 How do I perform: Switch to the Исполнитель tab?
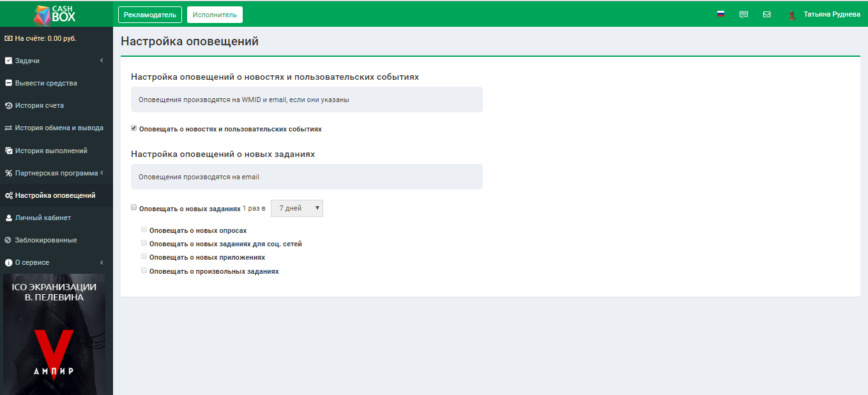point(215,13)
